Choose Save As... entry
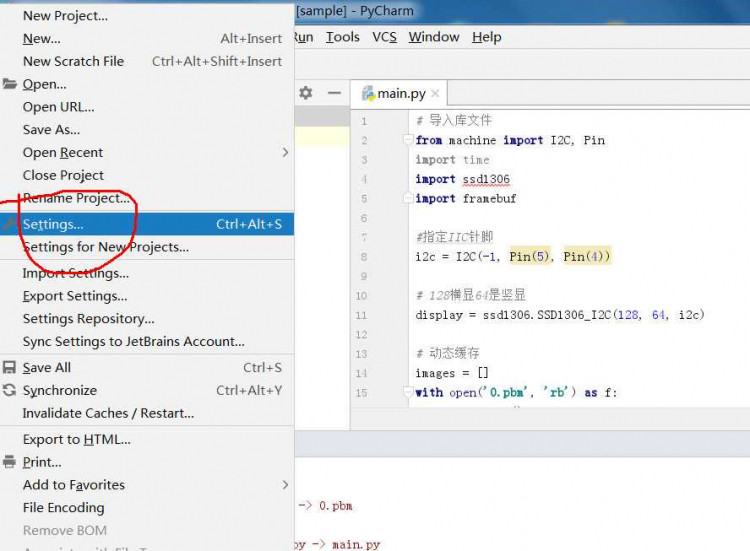 pyautogui.click(x=147, y=130)
